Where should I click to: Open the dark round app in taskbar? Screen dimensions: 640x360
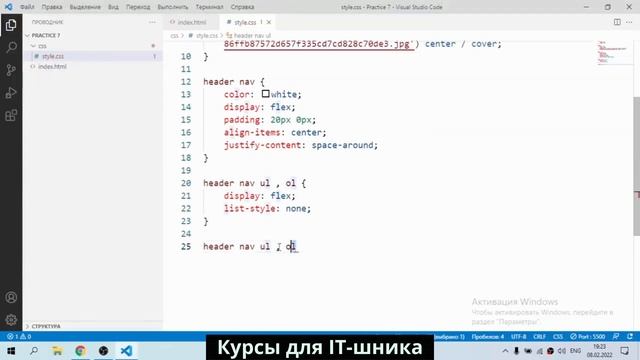coord(104,351)
